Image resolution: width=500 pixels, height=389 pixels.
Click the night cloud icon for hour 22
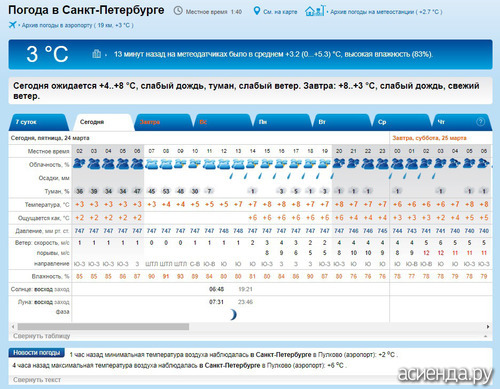[368, 164]
